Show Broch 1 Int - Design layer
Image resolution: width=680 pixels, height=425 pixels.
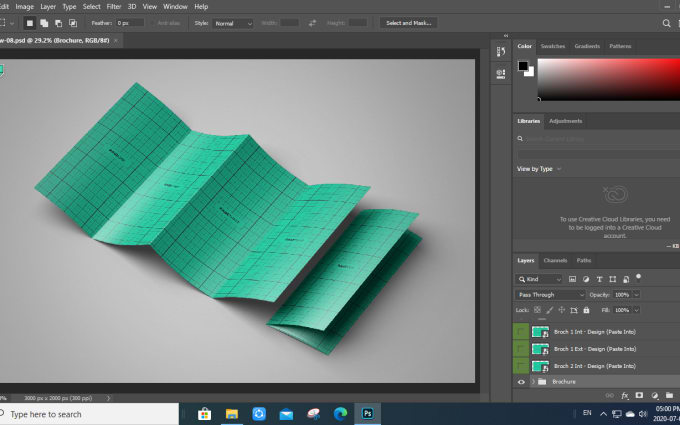(521, 332)
